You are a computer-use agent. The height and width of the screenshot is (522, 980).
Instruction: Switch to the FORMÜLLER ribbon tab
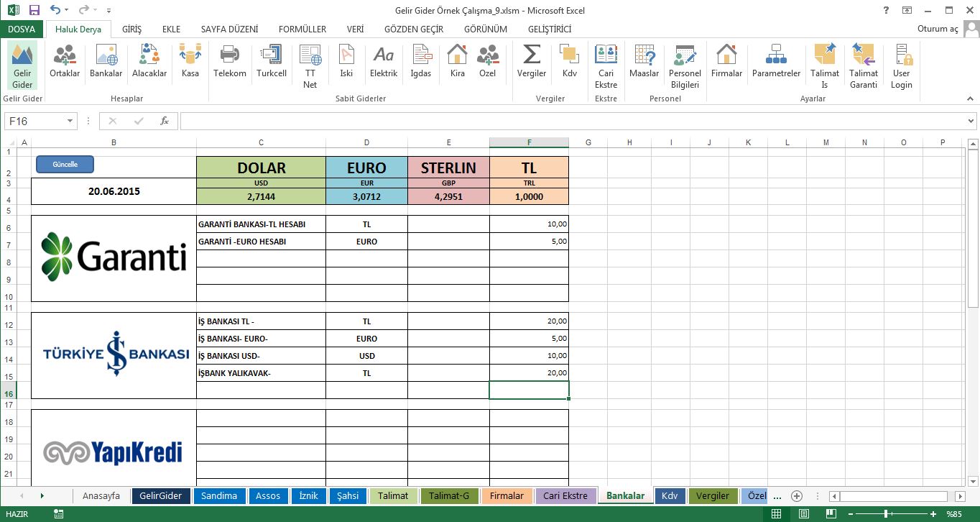302,29
